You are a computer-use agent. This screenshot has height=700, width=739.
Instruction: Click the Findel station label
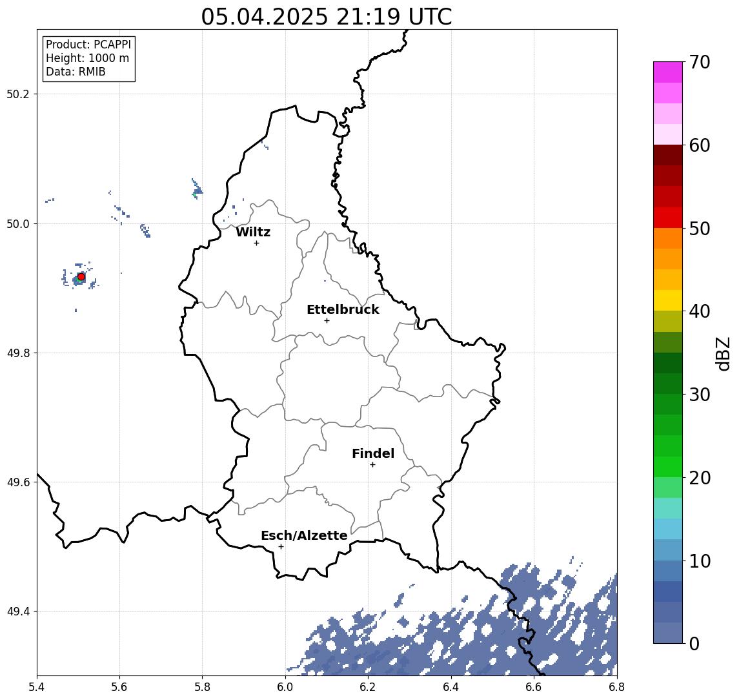373,453
